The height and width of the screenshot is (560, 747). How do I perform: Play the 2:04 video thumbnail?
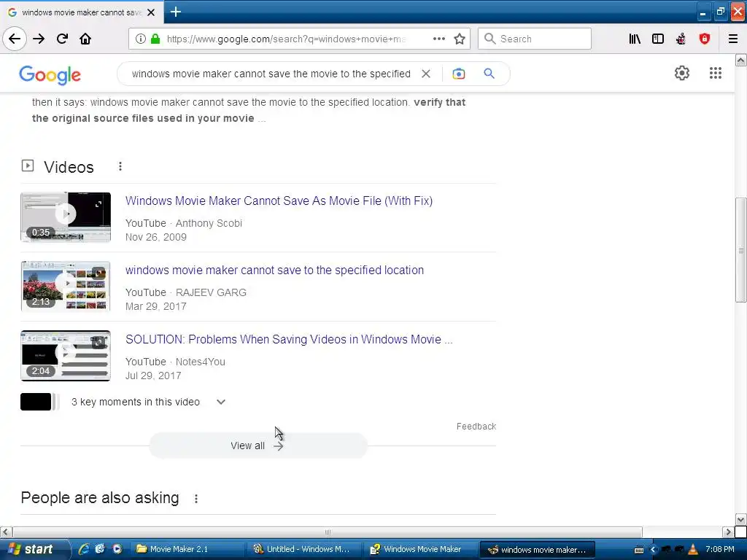click(66, 356)
